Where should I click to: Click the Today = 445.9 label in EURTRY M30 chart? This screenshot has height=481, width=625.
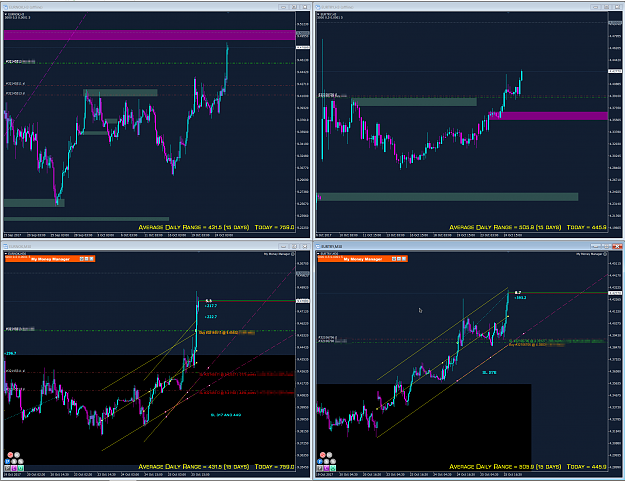point(586,467)
